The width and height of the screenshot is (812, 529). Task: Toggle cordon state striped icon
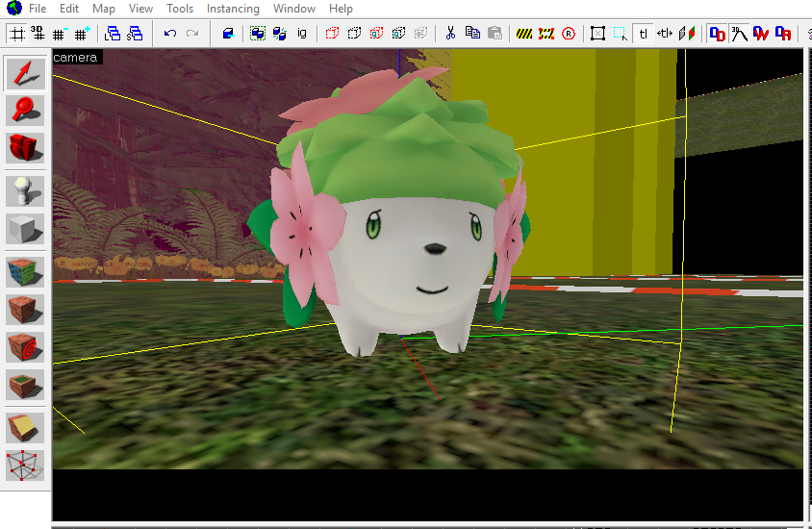[524, 34]
